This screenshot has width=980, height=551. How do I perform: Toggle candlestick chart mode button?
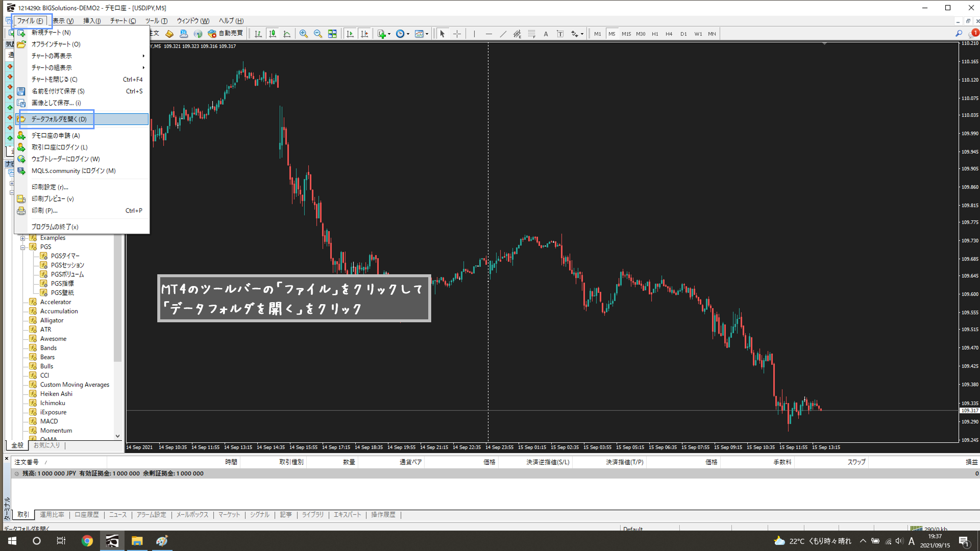point(272,34)
